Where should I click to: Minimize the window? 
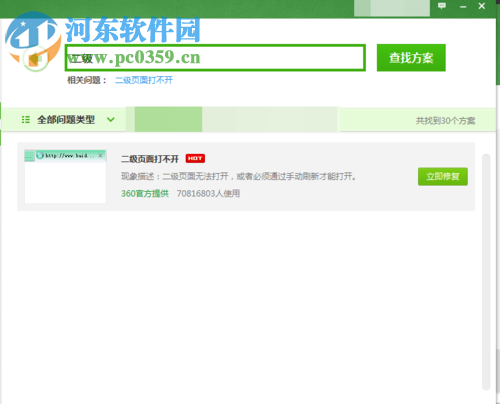click(x=463, y=6)
